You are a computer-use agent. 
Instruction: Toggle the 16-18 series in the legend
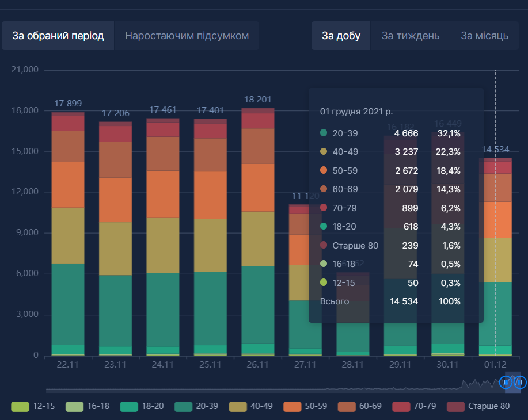[x=88, y=406]
